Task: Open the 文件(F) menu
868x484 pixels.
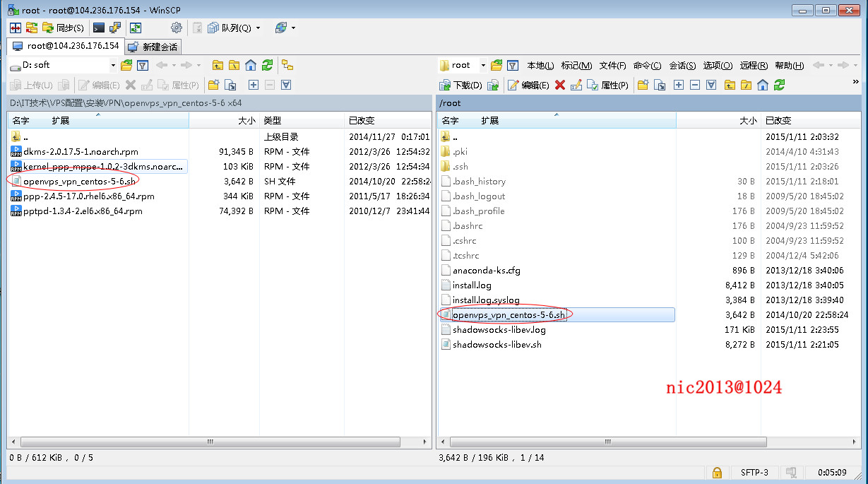Action: point(612,66)
